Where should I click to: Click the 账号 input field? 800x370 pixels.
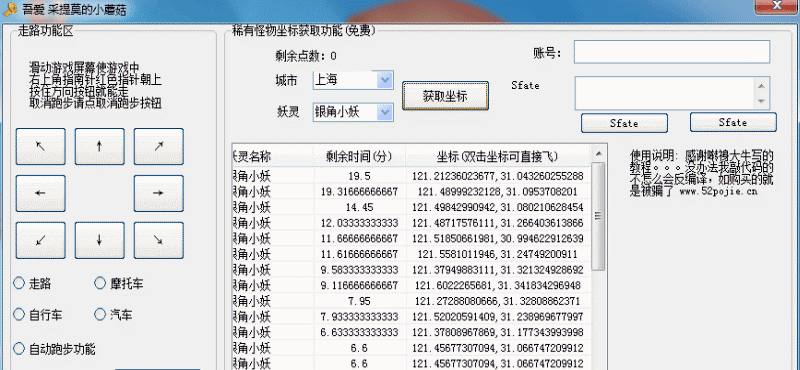click(671, 52)
